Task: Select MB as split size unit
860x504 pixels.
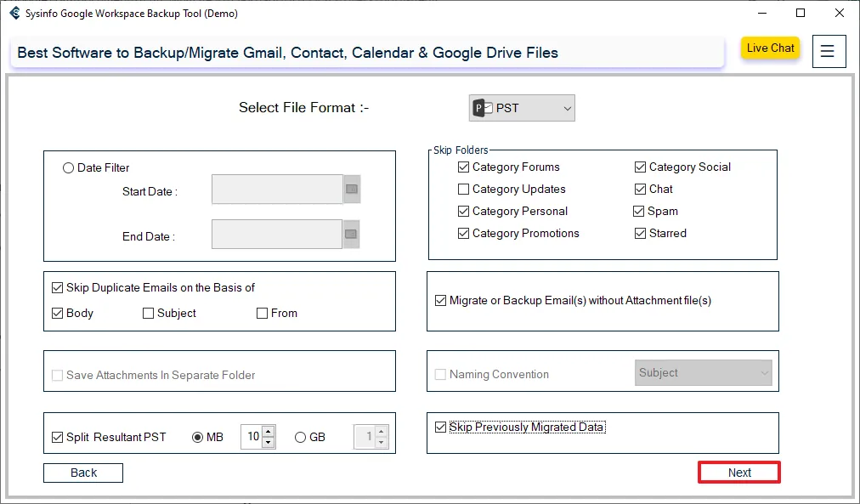Action: [198, 438]
